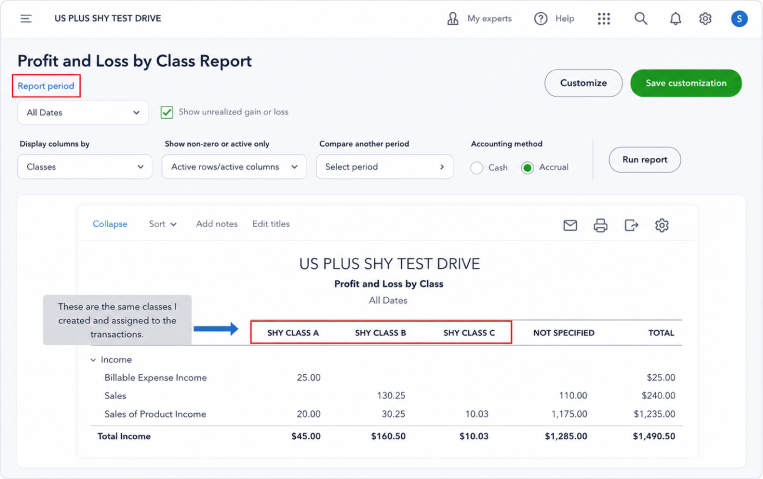Open the user profile avatar S
This screenshot has width=763, height=479.
pos(739,18)
